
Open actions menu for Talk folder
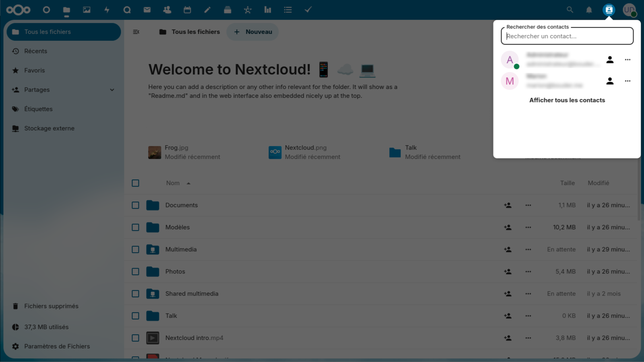pos(528,316)
